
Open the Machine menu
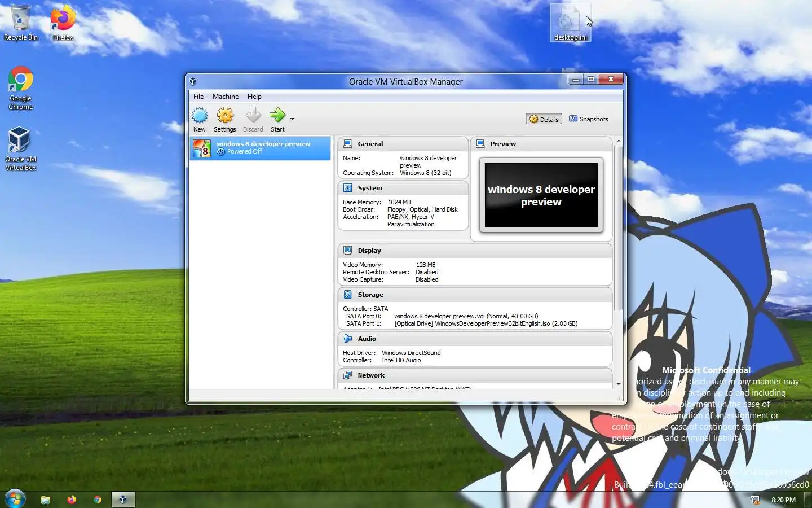226,97
